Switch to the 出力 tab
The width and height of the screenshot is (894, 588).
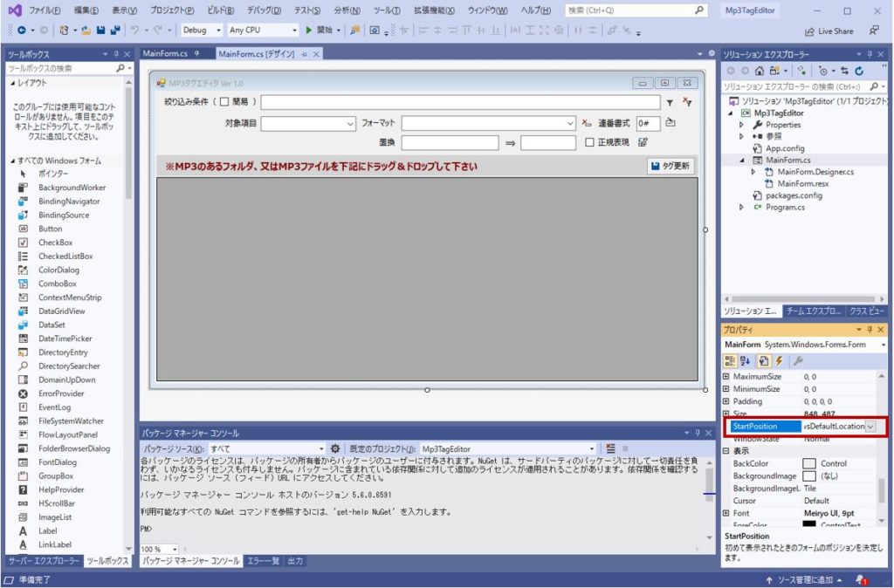click(x=295, y=561)
